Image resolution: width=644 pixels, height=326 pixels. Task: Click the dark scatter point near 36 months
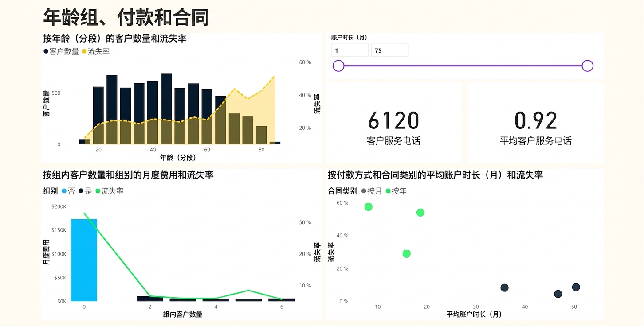(x=504, y=288)
